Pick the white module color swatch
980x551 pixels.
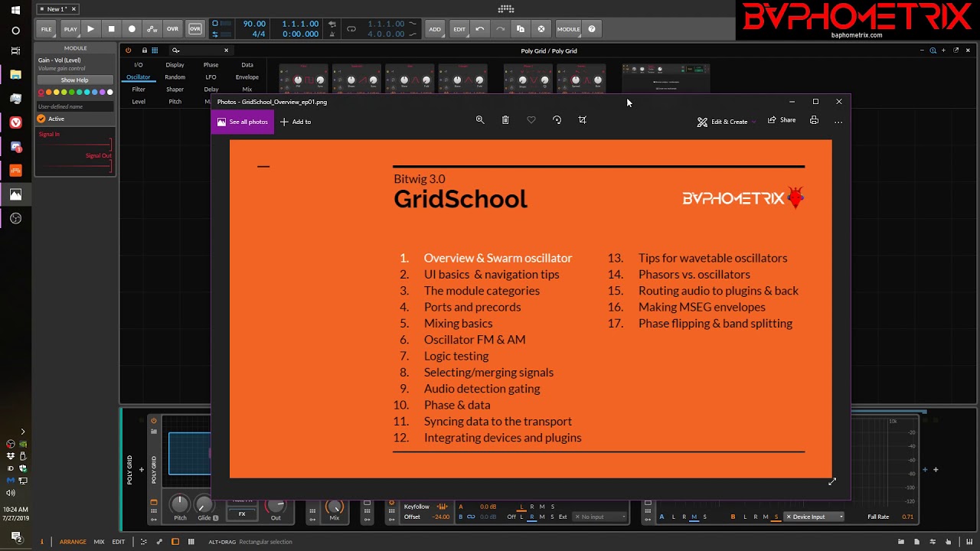pyautogui.click(x=109, y=93)
